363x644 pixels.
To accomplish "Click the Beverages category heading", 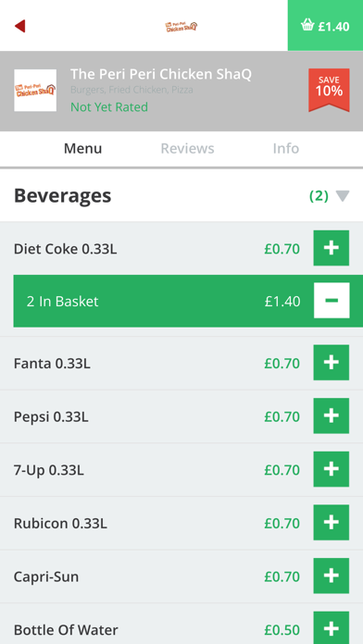I will [x=62, y=196].
